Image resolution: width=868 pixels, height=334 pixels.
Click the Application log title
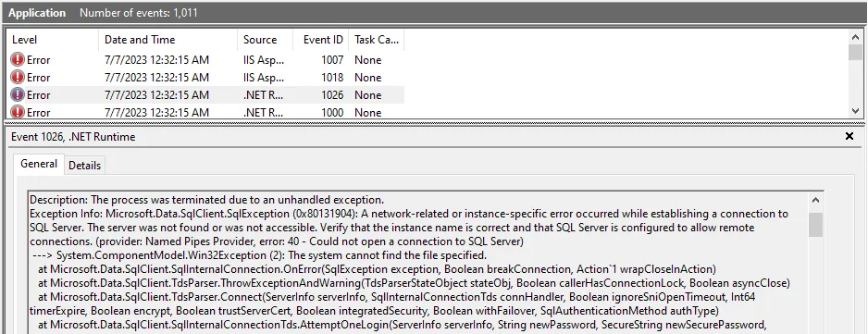(37, 13)
